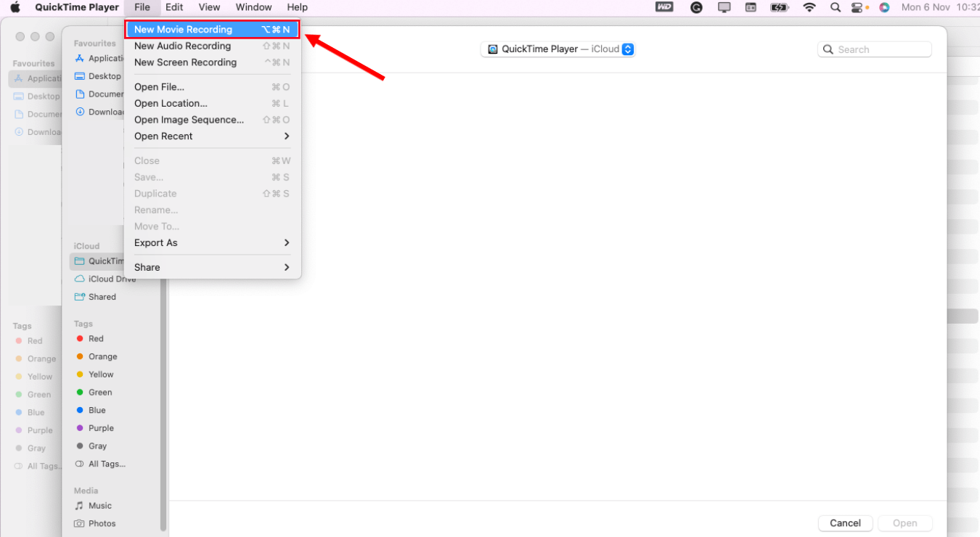The image size is (980, 537).
Task: Select Applications in the background Finder sidebar
Action: pos(36,78)
